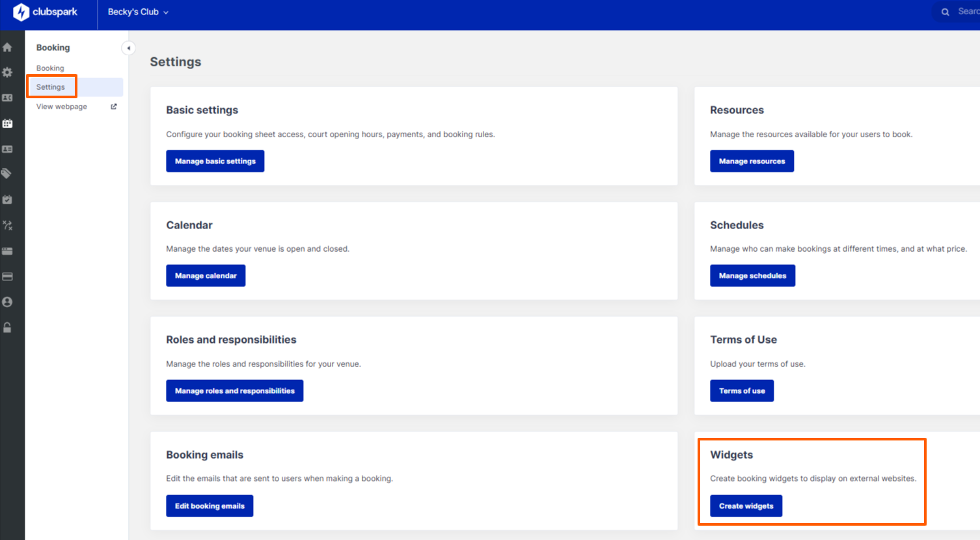The image size is (980, 540).
Task: Click Create widgets in the Widgets card
Action: (x=746, y=506)
